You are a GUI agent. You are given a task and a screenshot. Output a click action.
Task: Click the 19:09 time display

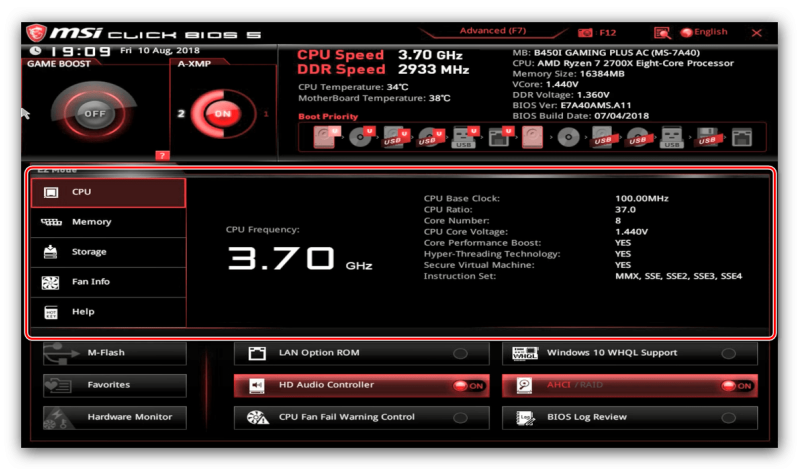click(80, 51)
